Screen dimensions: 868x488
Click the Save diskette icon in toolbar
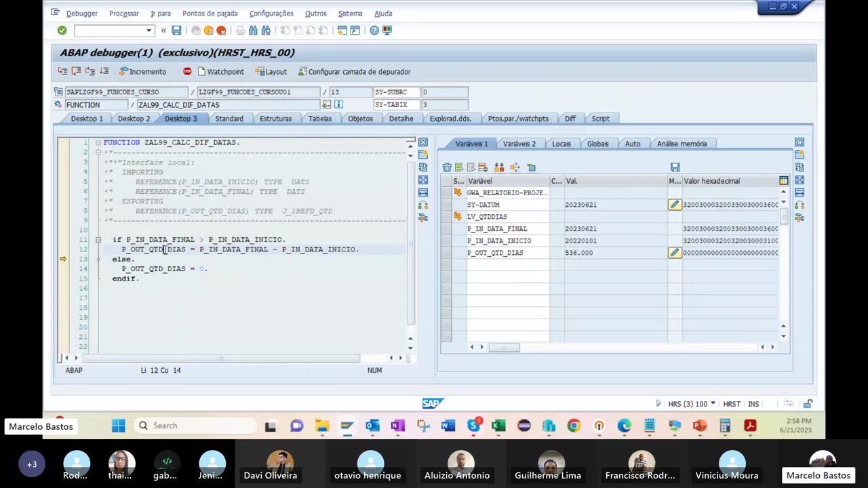176,30
